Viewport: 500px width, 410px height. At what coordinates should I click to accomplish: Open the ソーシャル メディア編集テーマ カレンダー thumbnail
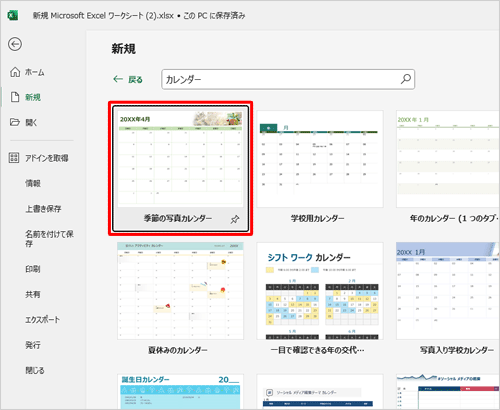[320, 392]
